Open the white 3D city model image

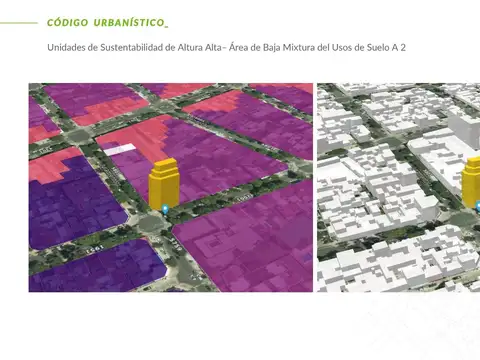coord(399,187)
